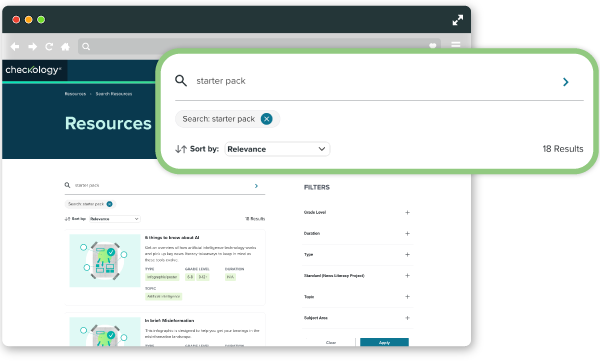Image resolution: width=600 pixels, height=362 pixels.
Task: Click '18 Results' text in enlarged callout
Action: pyautogui.click(x=563, y=149)
